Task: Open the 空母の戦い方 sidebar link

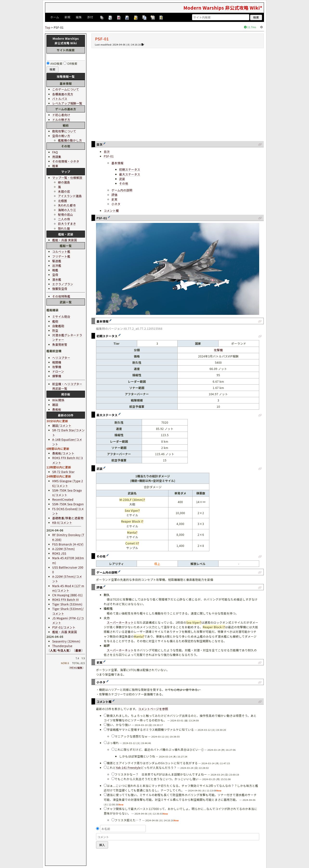Action: [61, 136]
